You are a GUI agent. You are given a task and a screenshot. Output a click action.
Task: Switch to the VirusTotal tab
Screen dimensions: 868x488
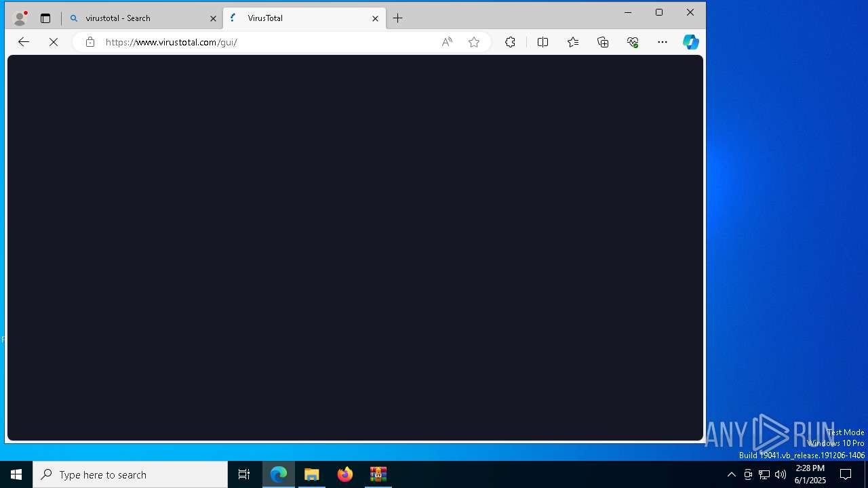click(x=304, y=18)
